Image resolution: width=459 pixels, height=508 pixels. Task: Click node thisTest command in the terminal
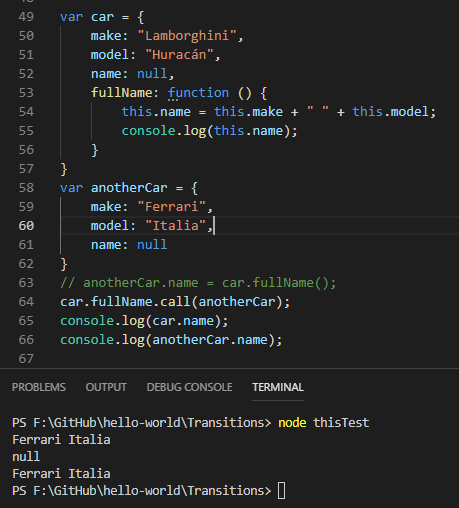[x=324, y=423]
